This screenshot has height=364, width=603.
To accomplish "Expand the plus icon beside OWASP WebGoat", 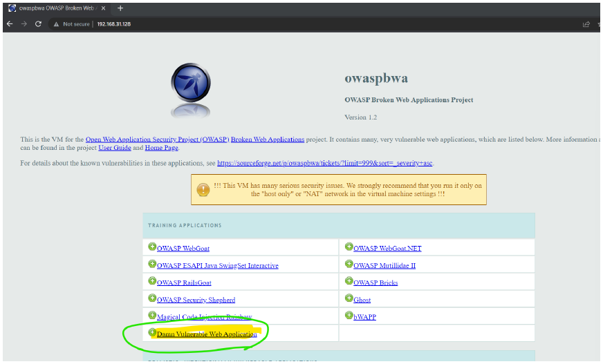I will 152,247.
